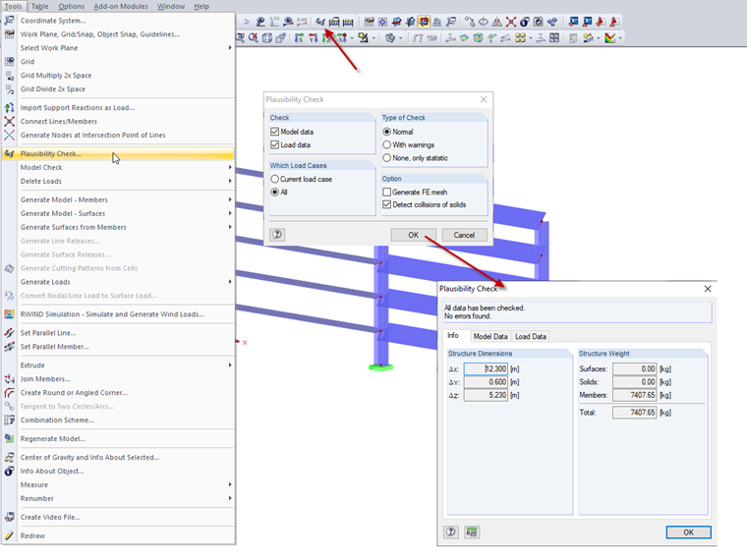
Task: Click Cancel in Plausibility Check dialog
Action: [x=464, y=235]
